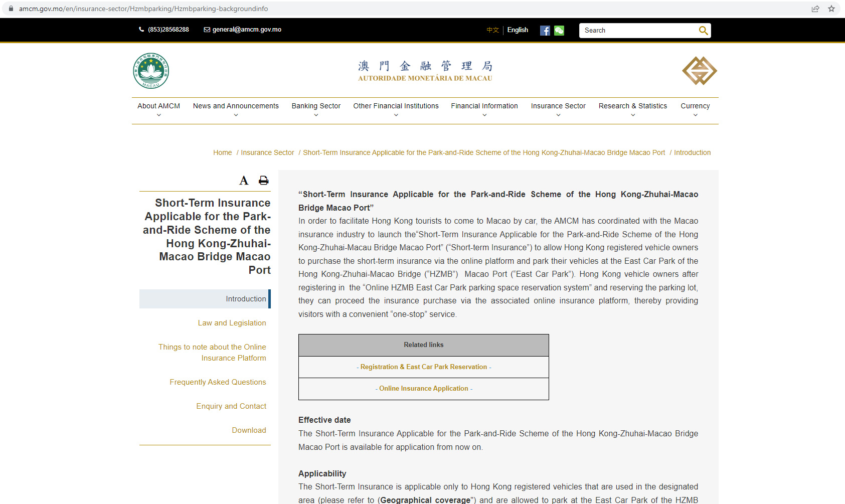This screenshot has width=845, height=504.
Task: Open Registration & East Car Park Reservation link
Action: tap(423, 367)
